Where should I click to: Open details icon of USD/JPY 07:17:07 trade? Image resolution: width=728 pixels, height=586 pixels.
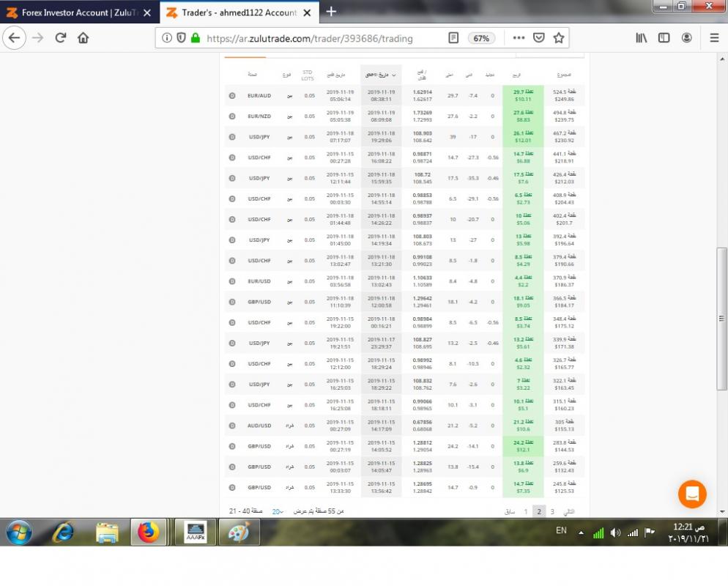pyautogui.click(x=232, y=137)
